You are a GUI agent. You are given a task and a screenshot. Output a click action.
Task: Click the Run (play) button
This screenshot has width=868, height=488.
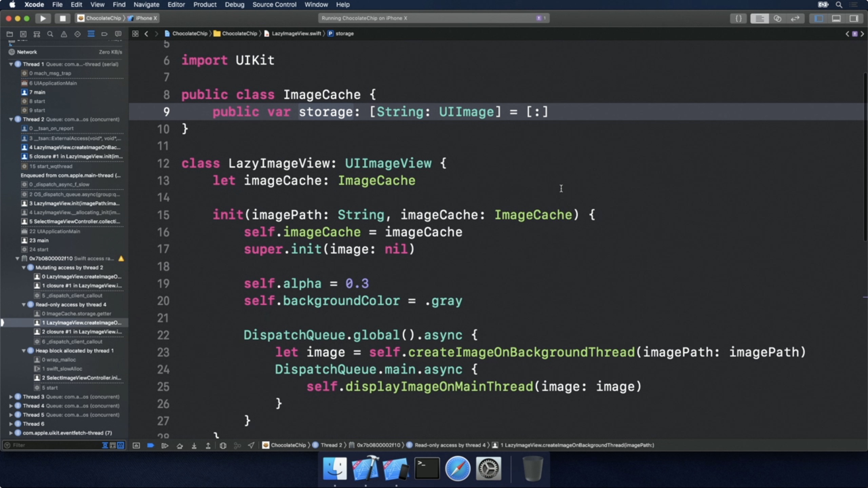43,18
